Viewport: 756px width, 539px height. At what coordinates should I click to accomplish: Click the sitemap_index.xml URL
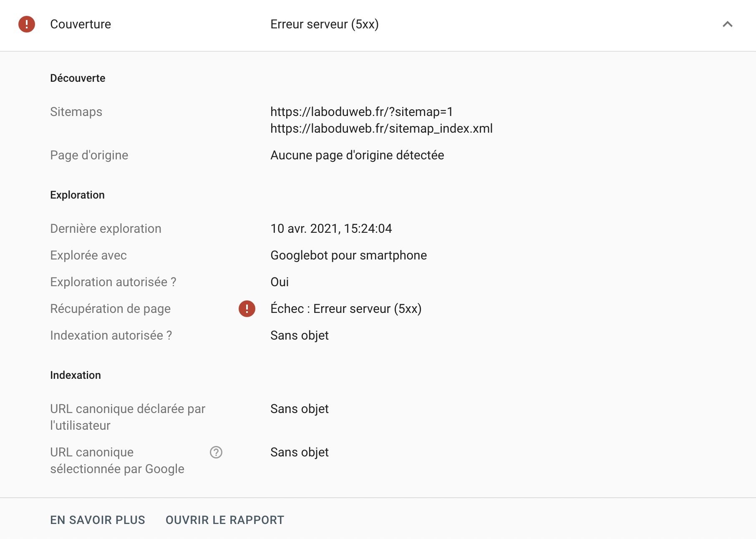tap(381, 128)
